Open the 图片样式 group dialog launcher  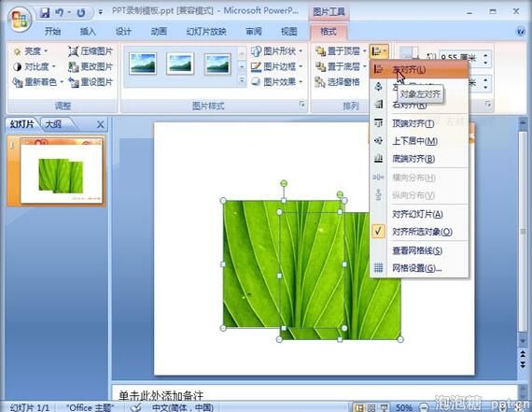(302, 105)
